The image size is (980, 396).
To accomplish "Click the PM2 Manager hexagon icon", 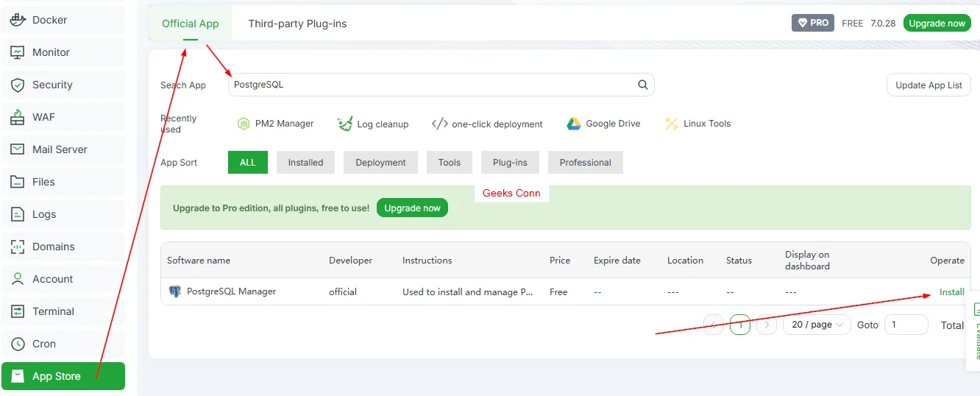I will coord(244,124).
